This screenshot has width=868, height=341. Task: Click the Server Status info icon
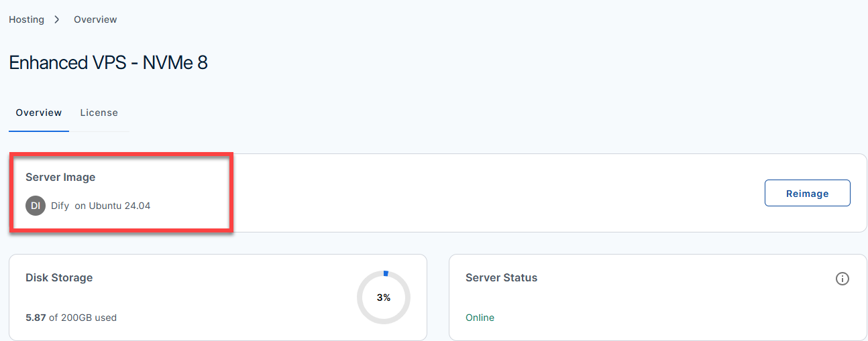tap(843, 279)
